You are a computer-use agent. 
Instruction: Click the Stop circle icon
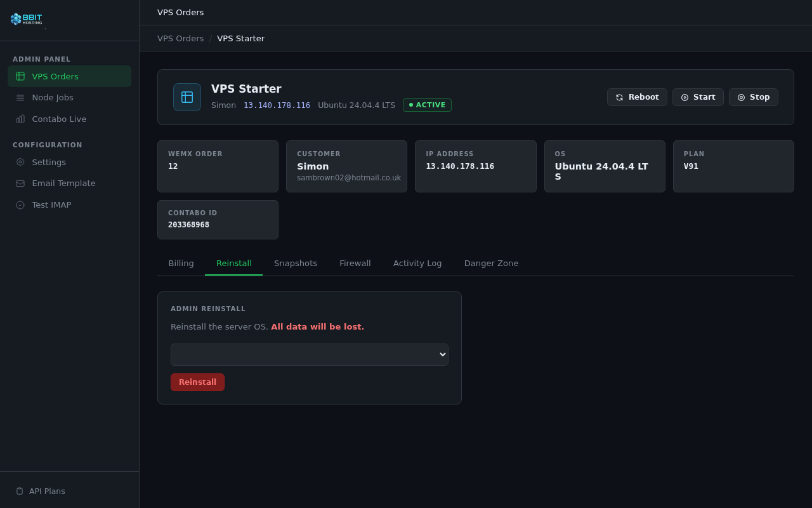point(741,97)
